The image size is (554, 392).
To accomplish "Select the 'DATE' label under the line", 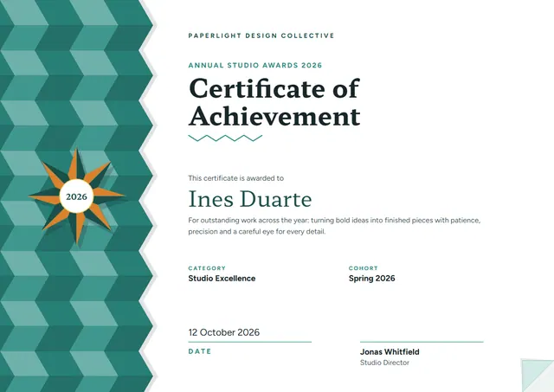I will point(200,351).
